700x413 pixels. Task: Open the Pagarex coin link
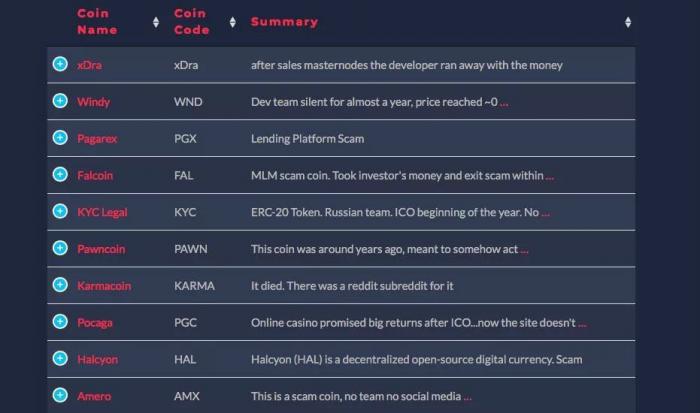click(x=97, y=139)
